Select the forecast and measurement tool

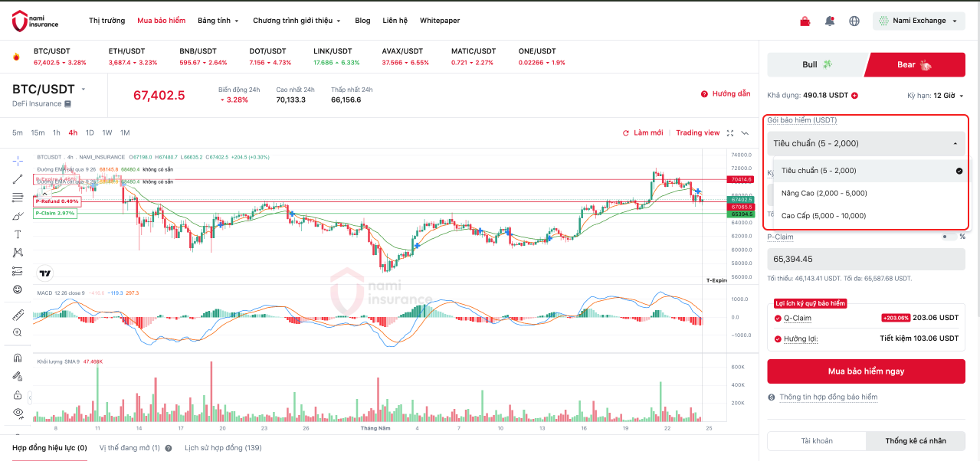pos(17,271)
